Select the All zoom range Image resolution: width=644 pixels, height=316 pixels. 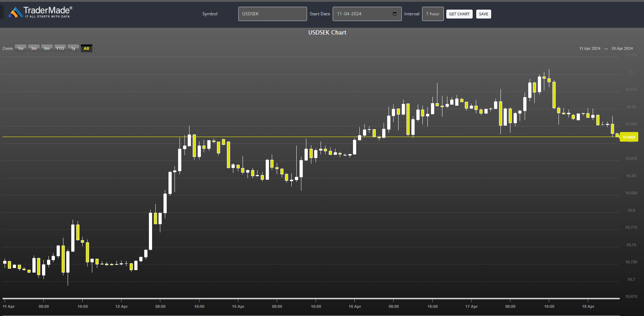point(87,48)
